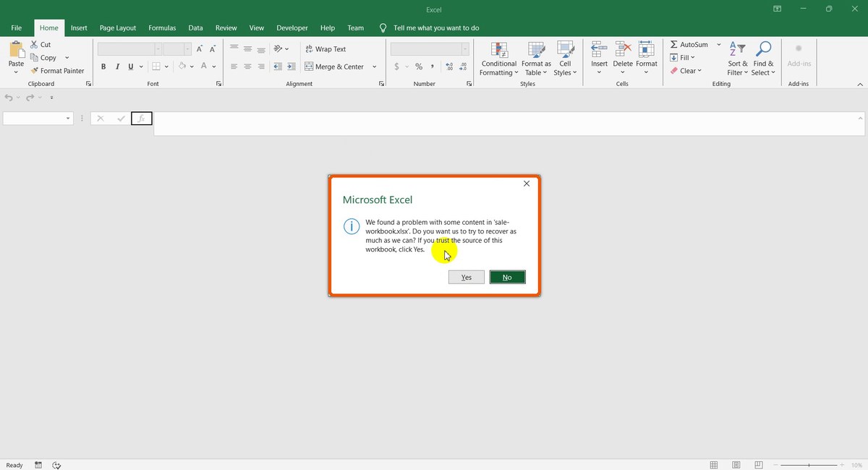Open the number format combo box
Image resolution: width=868 pixels, height=470 pixels.
pyautogui.click(x=430, y=49)
